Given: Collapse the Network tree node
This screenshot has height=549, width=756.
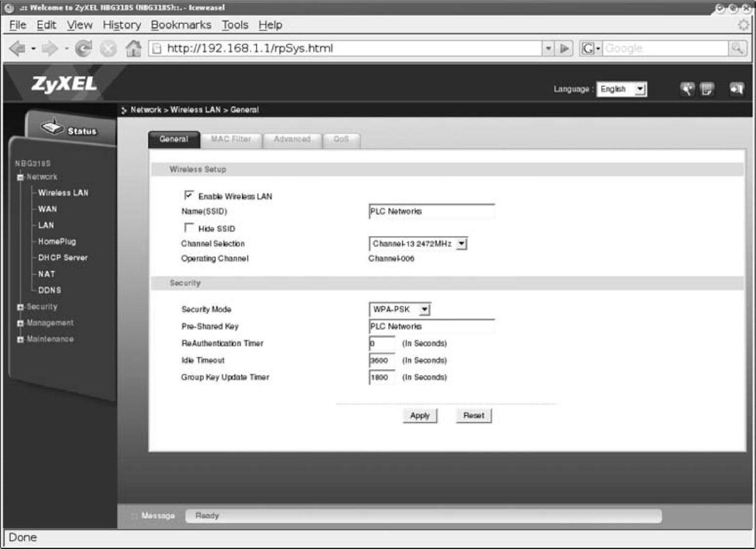Looking at the screenshot, I should 20,177.
